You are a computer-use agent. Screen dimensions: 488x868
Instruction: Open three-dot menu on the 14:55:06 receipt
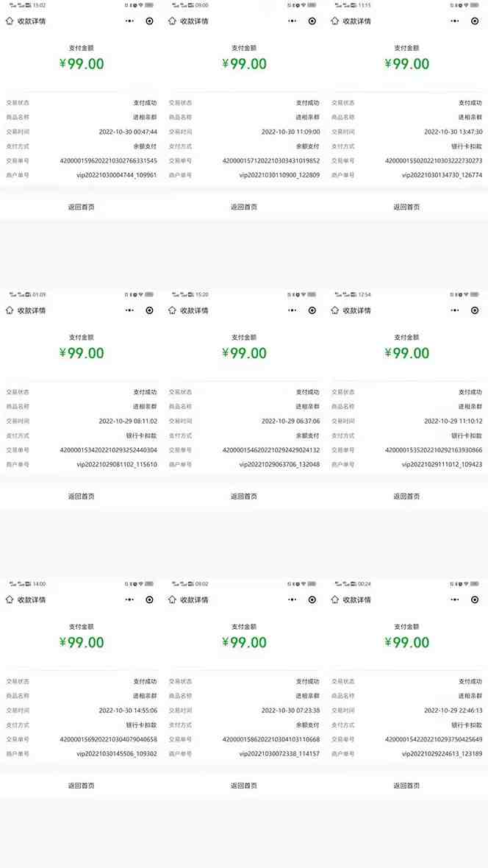[129, 600]
